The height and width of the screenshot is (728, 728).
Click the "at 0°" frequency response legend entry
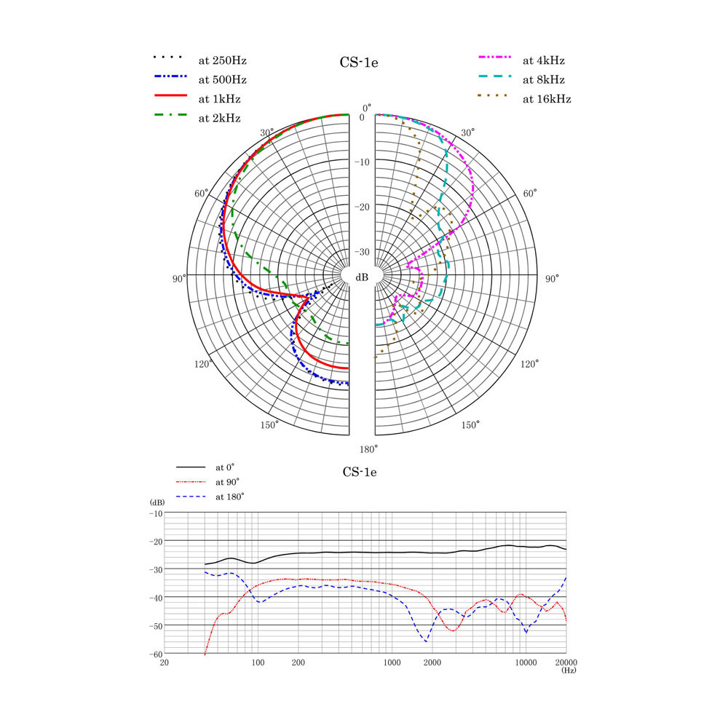(x=225, y=467)
